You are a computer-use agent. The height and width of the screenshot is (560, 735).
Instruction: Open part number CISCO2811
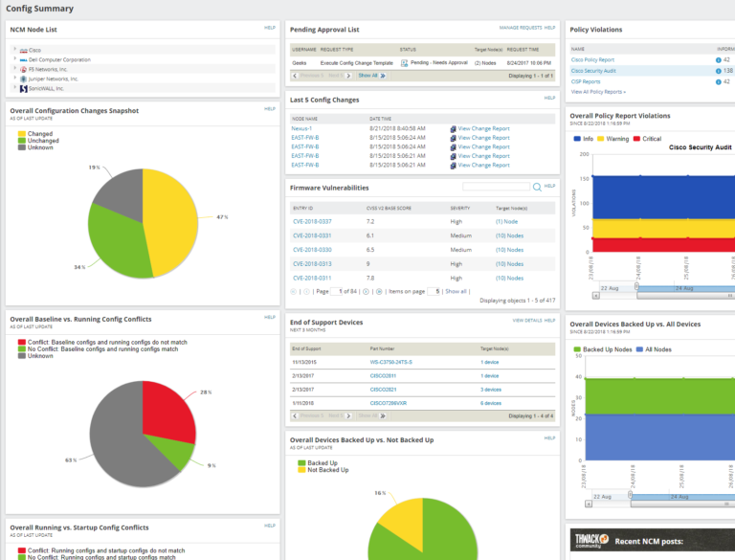[x=383, y=375]
